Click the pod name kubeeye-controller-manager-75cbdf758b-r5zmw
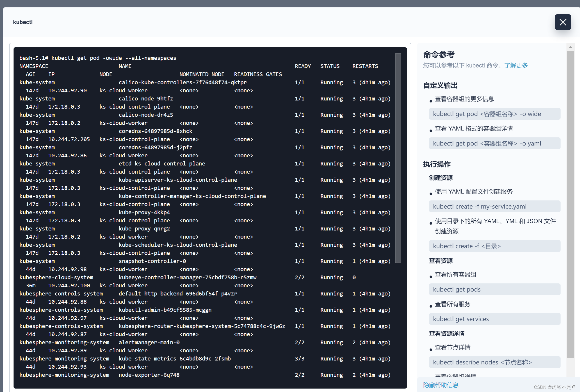Screen dimensions: 580x392 [187, 277]
